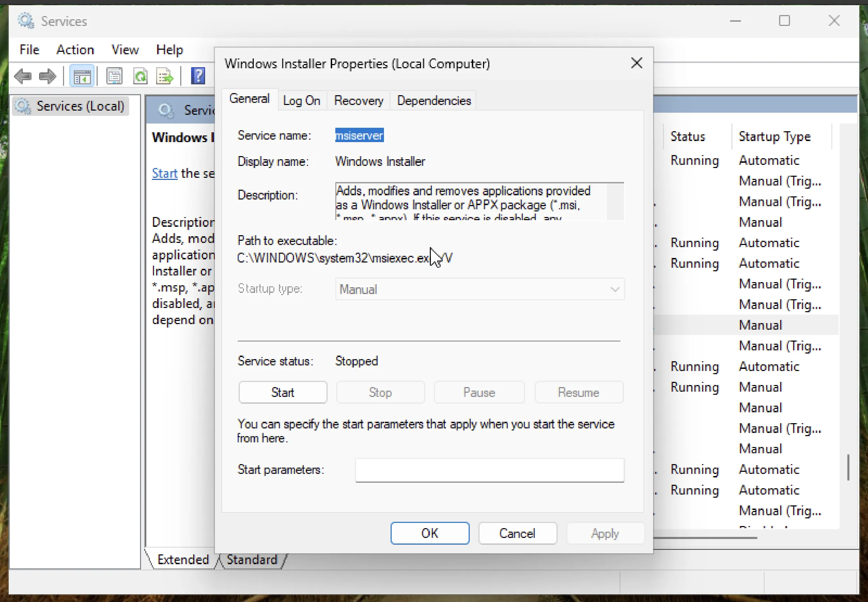This screenshot has width=868, height=602.
Task: Click the Services gear icon in title bar
Action: coord(26,21)
